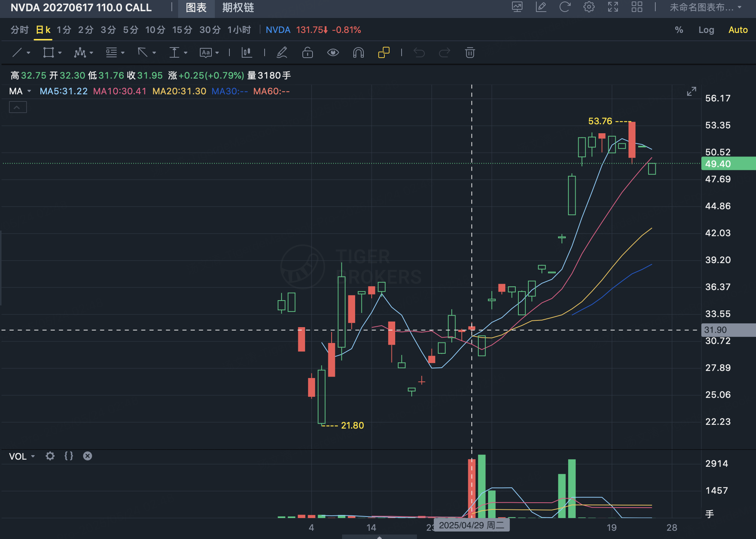
Task: Toggle percent scale mode
Action: pos(679,30)
